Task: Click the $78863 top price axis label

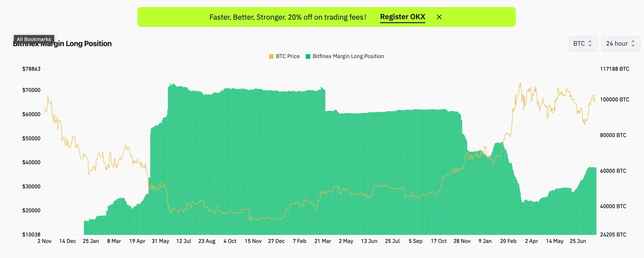Action: click(31, 69)
